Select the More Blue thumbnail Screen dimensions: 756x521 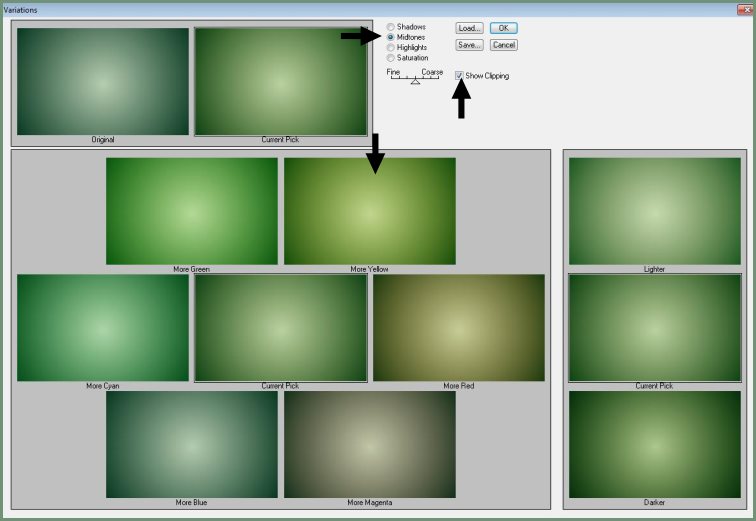pos(192,444)
